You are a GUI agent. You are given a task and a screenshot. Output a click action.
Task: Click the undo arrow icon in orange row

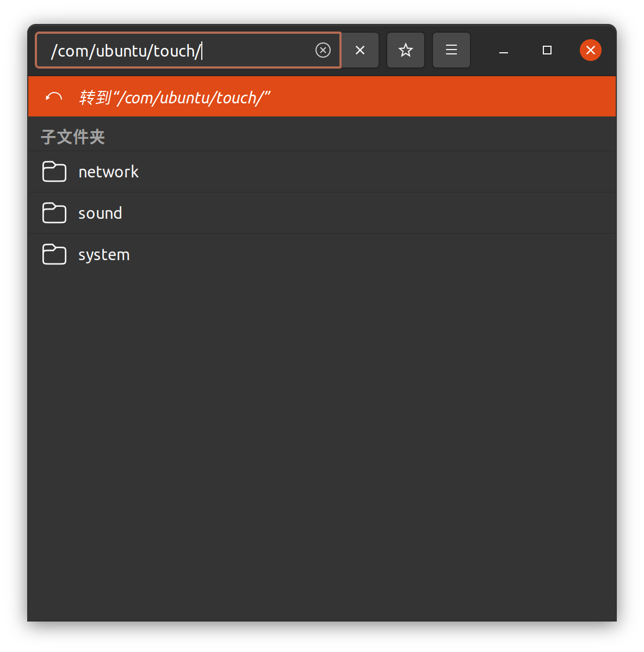54,97
